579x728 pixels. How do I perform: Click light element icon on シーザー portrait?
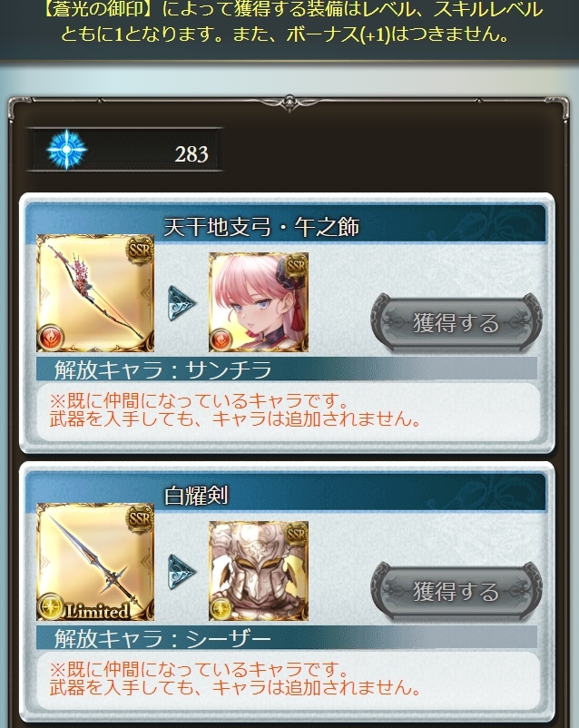[x=221, y=609]
